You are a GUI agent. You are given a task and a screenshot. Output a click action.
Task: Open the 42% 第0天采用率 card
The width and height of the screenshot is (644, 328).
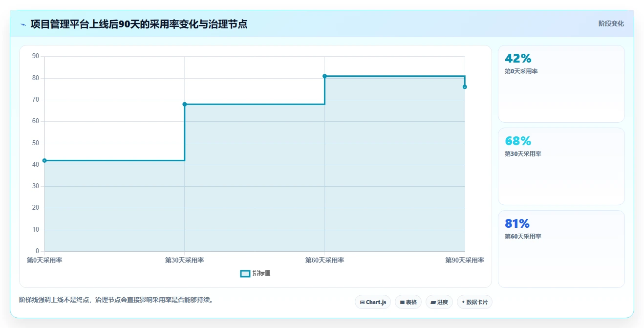coord(561,84)
